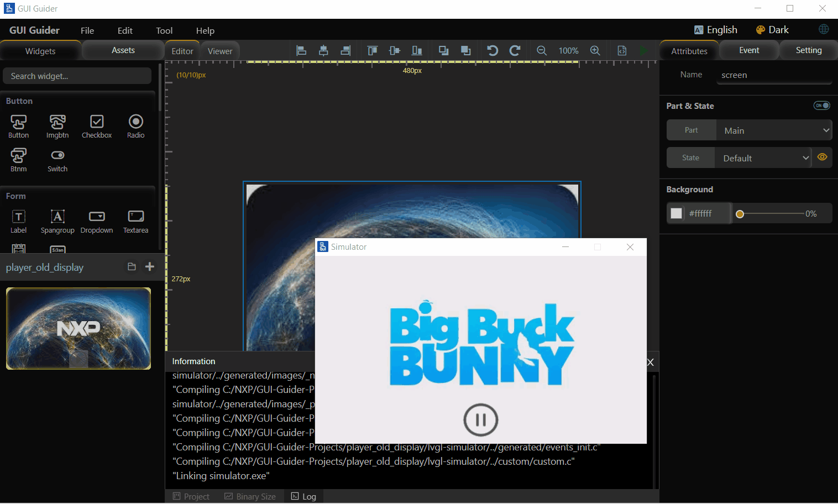Zoom in with the magnifier plus icon

click(x=595, y=51)
